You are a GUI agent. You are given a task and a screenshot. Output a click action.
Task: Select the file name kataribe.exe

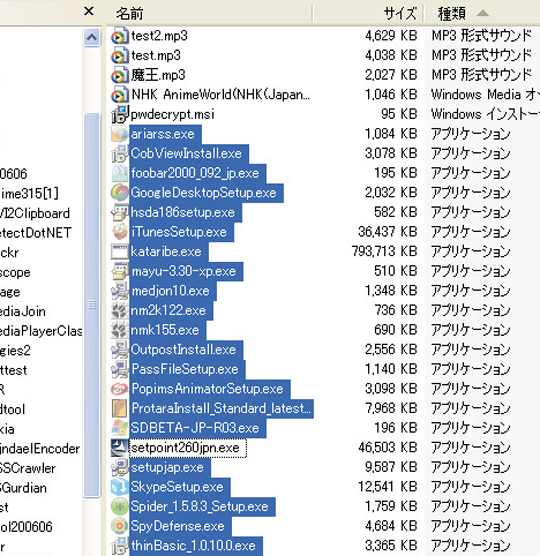[x=166, y=252]
